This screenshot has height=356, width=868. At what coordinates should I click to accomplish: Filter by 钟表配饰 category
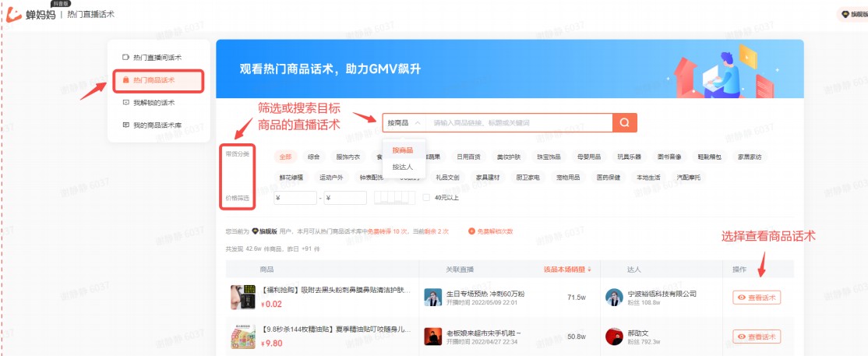[x=372, y=178]
